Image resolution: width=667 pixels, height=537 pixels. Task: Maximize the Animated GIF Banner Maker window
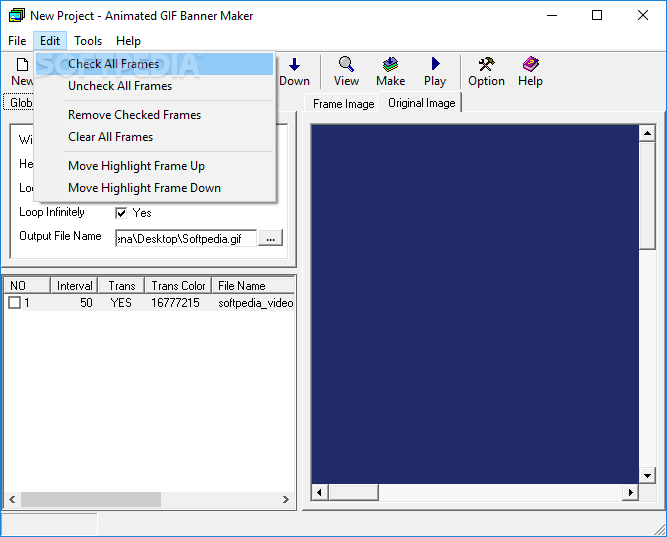coord(597,16)
